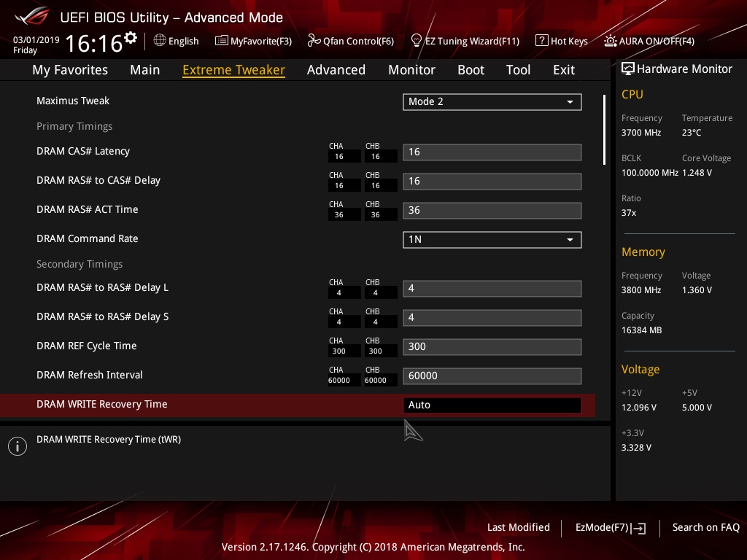Click the Hot Keys question mark icon

pos(542,41)
